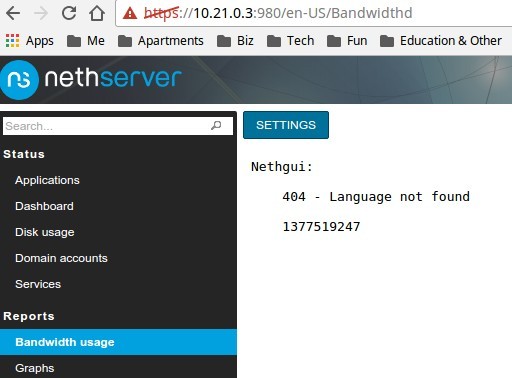The width and height of the screenshot is (512, 378).
Task: Open the Apartments bookmarks folder
Action: [161, 41]
